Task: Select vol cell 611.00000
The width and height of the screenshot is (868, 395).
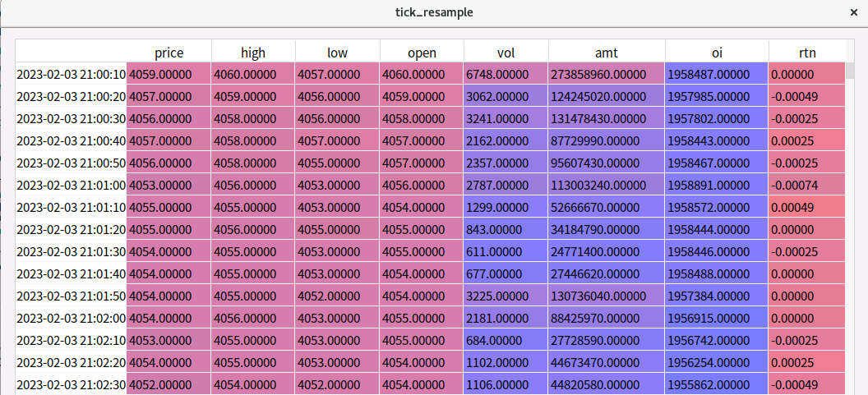Action: [x=506, y=251]
